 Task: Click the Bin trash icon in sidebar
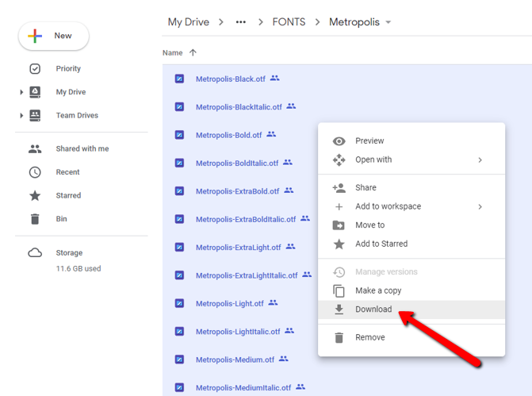(35, 219)
